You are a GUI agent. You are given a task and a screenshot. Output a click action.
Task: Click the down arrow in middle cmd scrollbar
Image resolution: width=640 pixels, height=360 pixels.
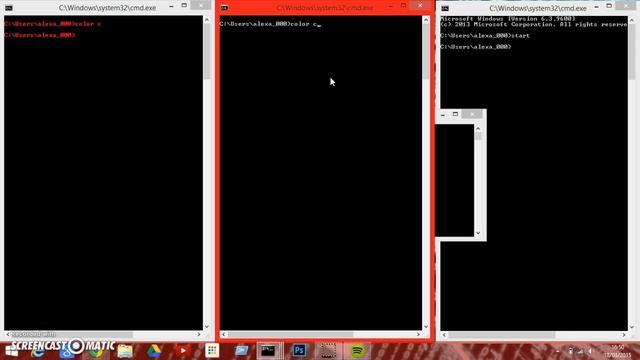(x=426, y=327)
